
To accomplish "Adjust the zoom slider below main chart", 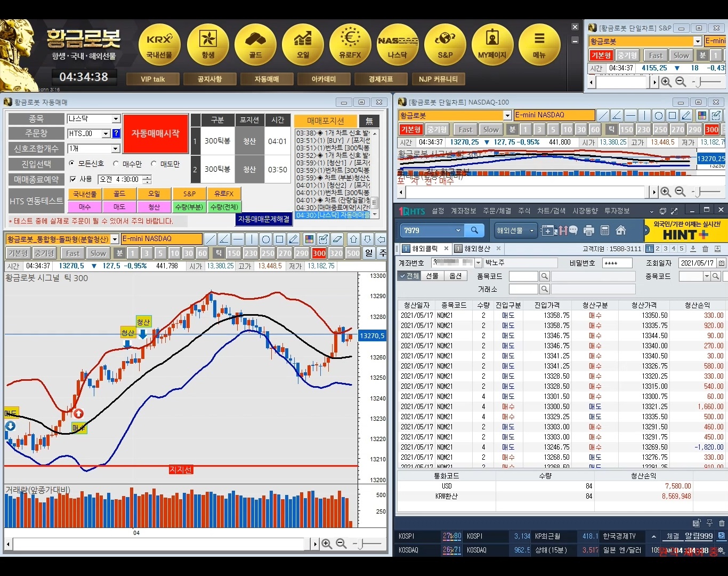I will [x=362, y=543].
